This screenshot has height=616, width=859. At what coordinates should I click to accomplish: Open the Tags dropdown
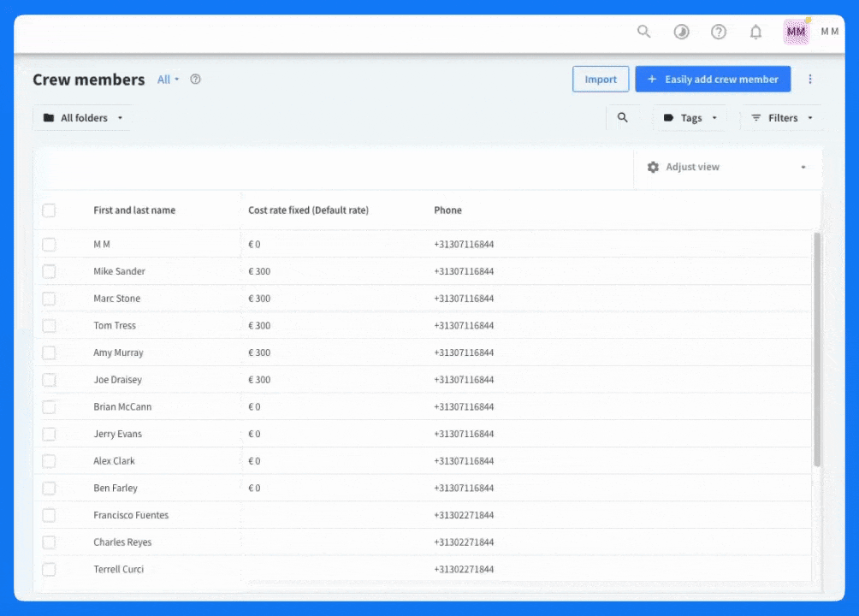pyautogui.click(x=690, y=117)
